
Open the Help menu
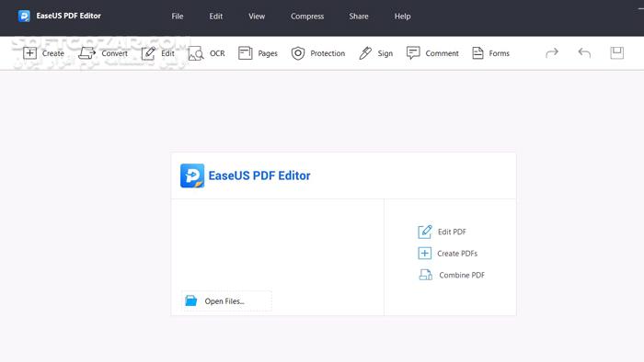(403, 17)
